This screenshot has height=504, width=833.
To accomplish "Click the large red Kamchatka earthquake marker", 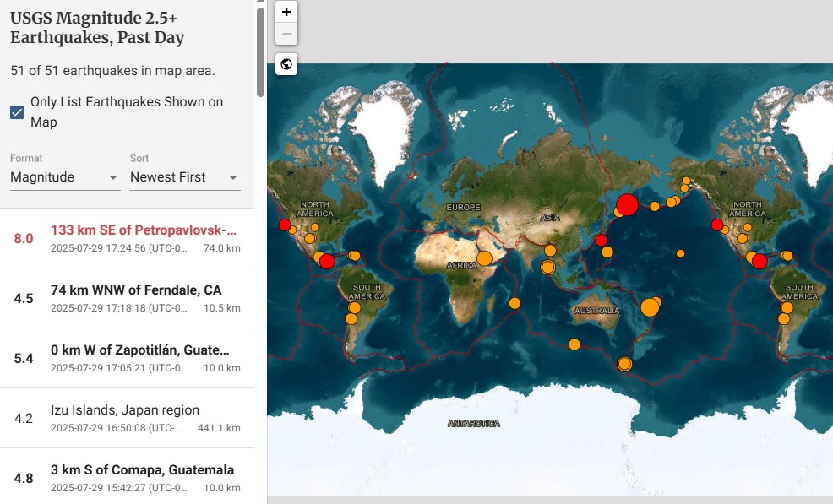I will coord(627,204).
